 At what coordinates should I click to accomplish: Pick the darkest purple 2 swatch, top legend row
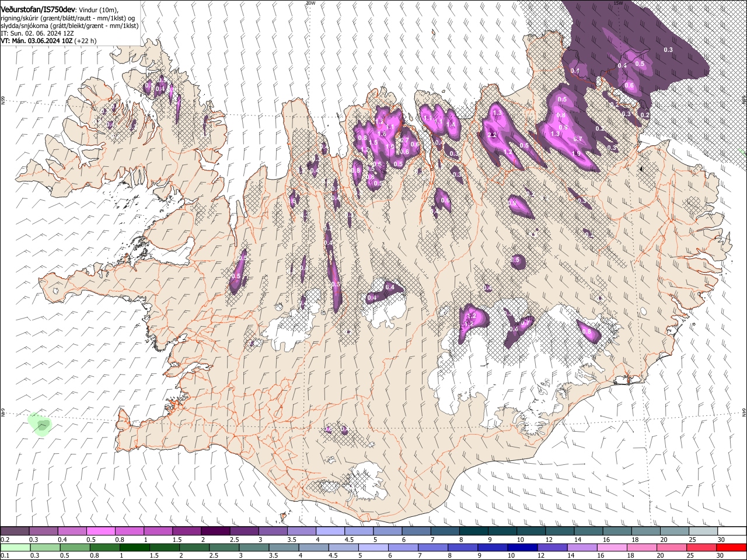(x=215, y=531)
